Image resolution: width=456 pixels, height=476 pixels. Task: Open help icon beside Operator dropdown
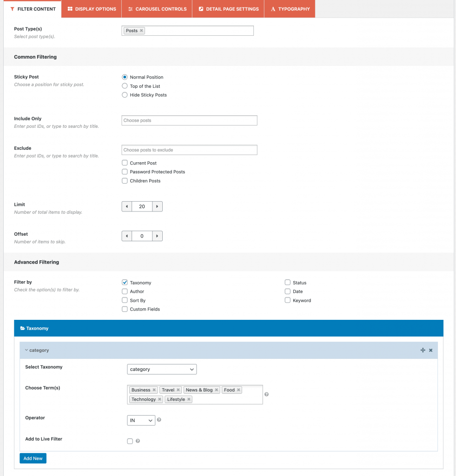click(159, 420)
